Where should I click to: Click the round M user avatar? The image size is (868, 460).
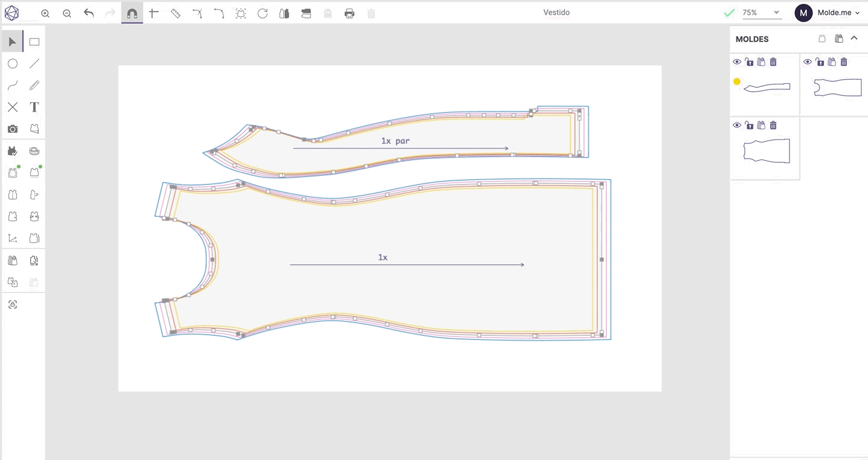803,13
